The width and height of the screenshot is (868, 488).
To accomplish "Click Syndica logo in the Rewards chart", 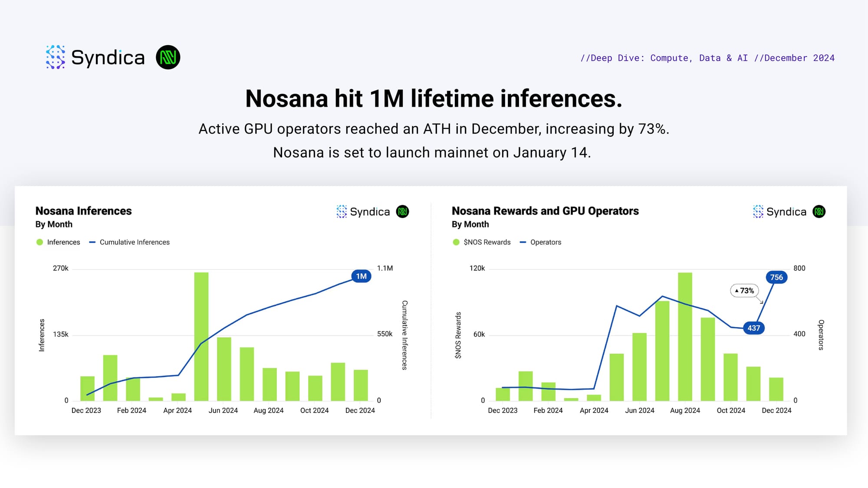I will point(780,212).
